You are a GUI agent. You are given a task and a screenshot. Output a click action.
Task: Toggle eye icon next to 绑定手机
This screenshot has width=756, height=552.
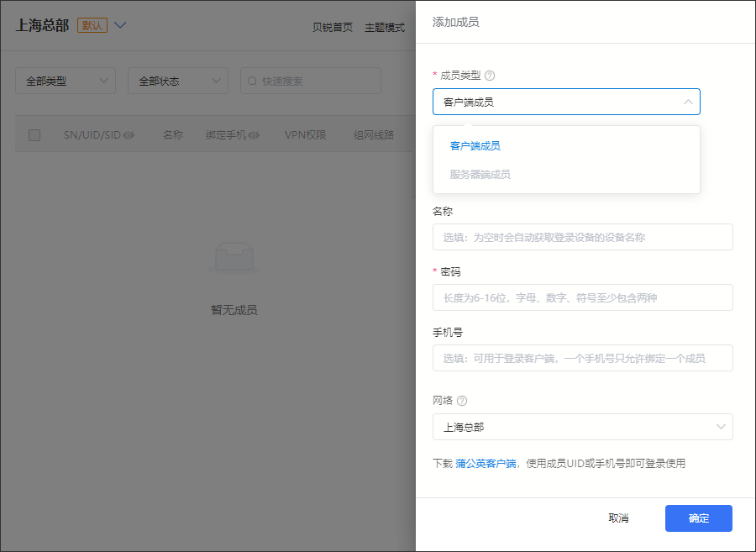pos(253,135)
